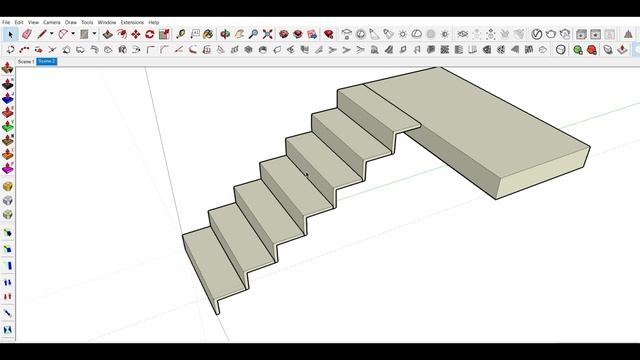Open the Draw menu
Viewport: 640px width, 360px height.
[x=71, y=22]
